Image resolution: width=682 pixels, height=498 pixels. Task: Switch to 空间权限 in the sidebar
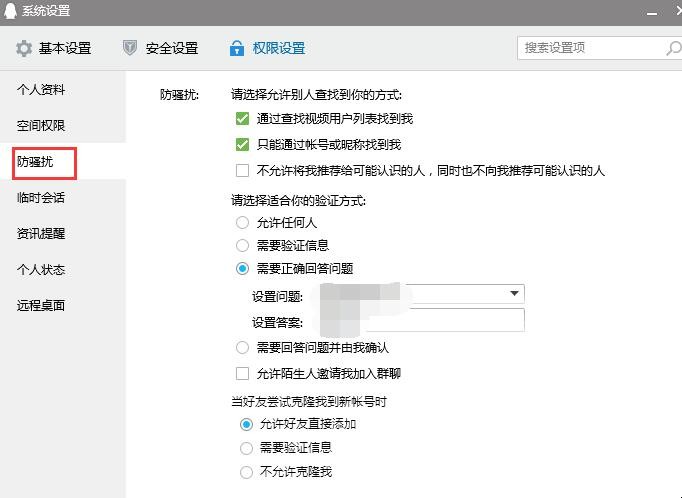pos(41,126)
